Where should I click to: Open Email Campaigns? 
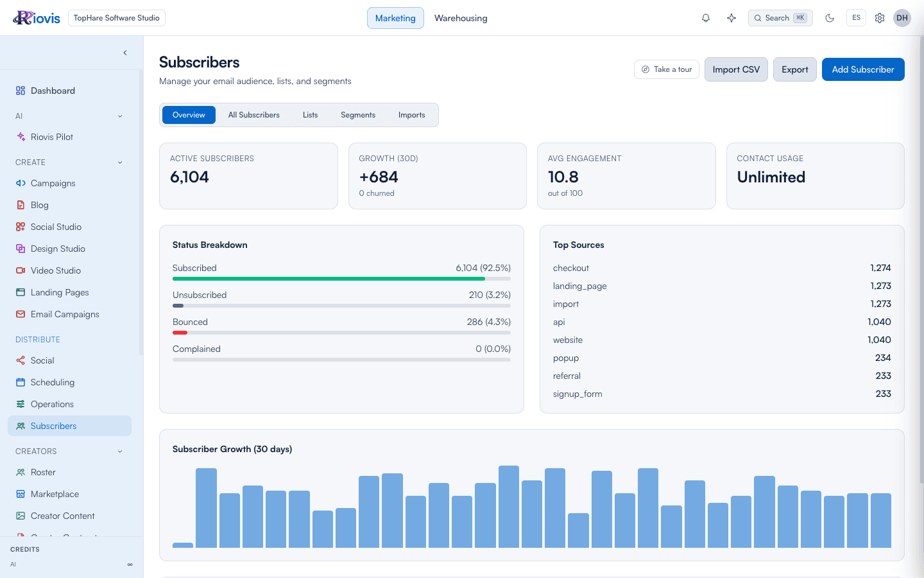[69, 314]
